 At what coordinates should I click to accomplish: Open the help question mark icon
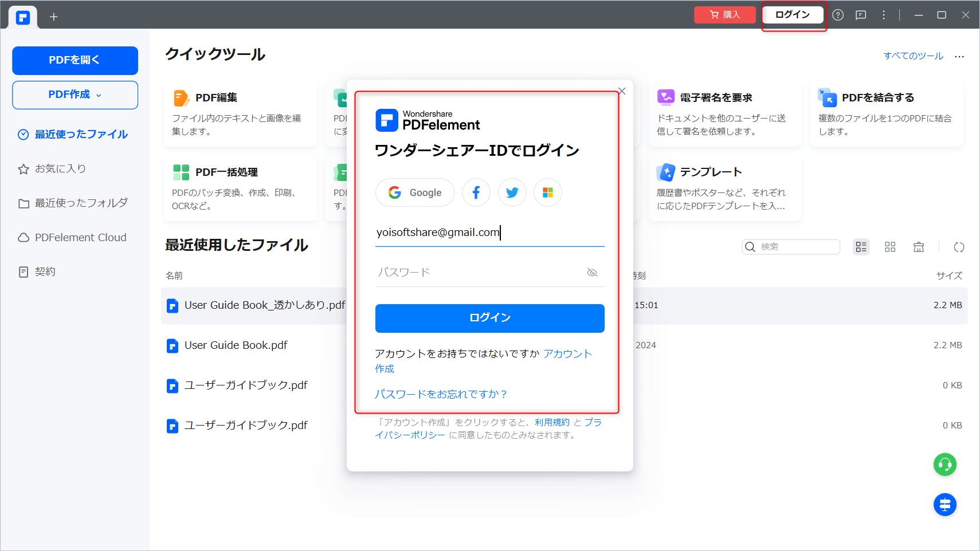click(838, 15)
